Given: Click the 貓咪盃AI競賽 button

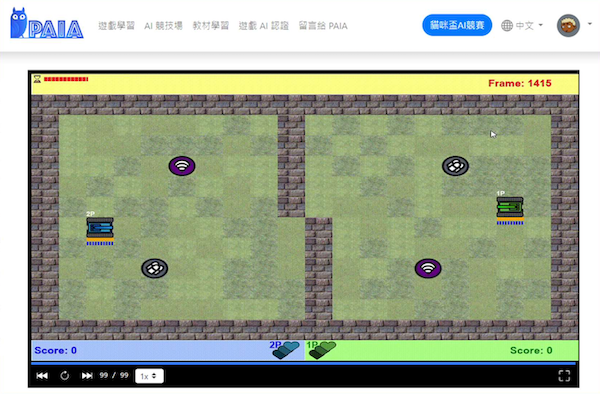Looking at the screenshot, I should tap(457, 25).
